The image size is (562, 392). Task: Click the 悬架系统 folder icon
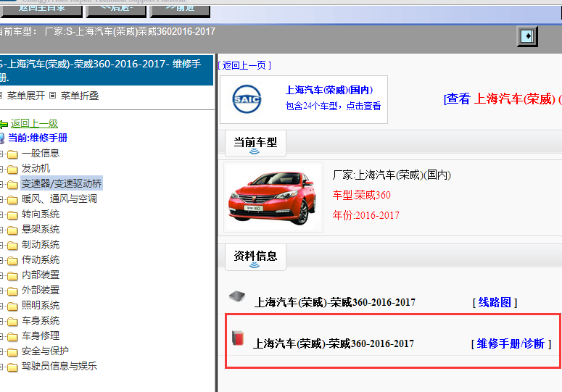click(12, 230)
